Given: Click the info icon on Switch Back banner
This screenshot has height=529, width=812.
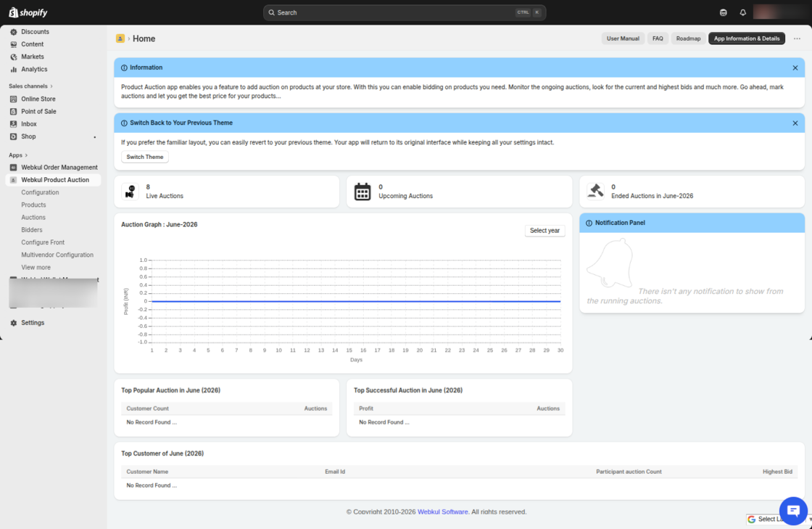Looking at the screenshot, I should coord(124,123).
